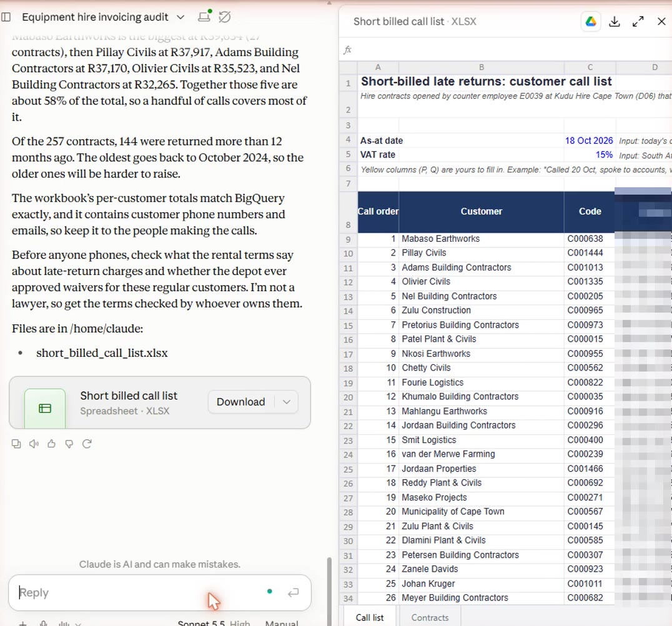The width and height of the screenshot is (672, 626).
Task: Give thumbs up to the response
Action: (51, 444)
